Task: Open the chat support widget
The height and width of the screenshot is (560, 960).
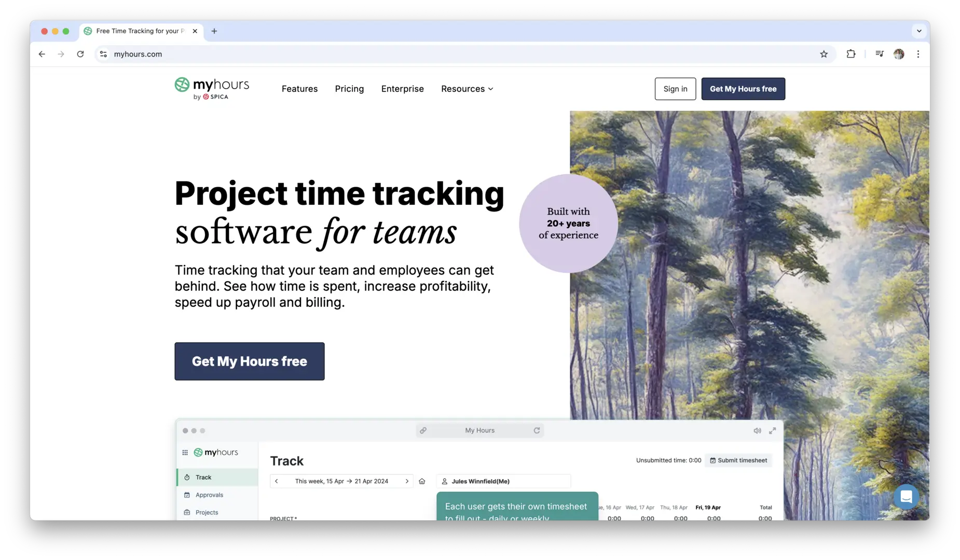Action: 907,497
